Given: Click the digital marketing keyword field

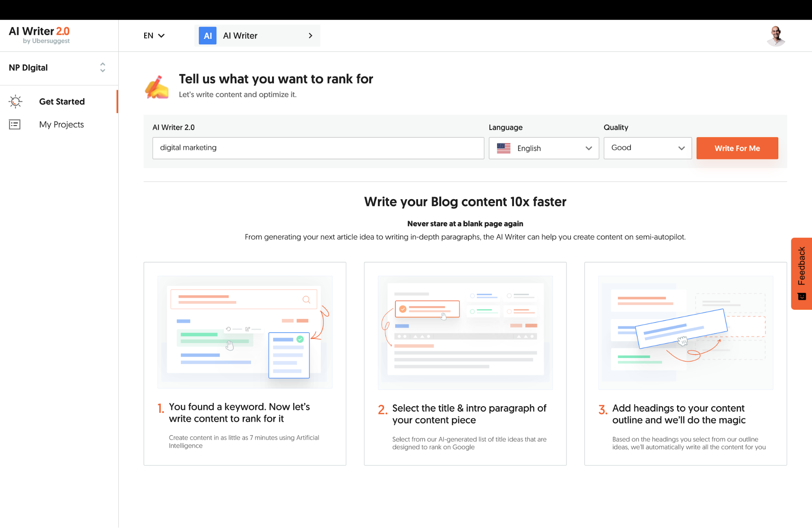Looking at the screenshot, I should (318, 148).
